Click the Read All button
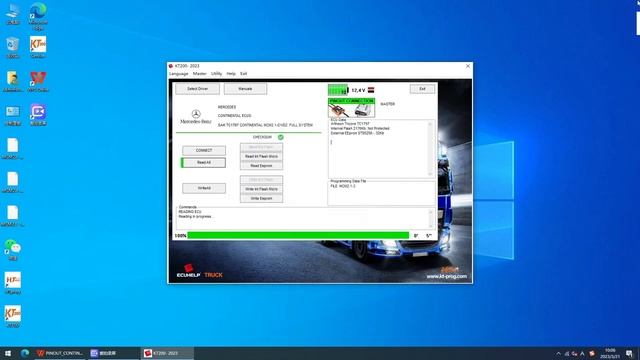Viewport: 640px width, 360px height. pyautogui.click(x=204, y=163)
